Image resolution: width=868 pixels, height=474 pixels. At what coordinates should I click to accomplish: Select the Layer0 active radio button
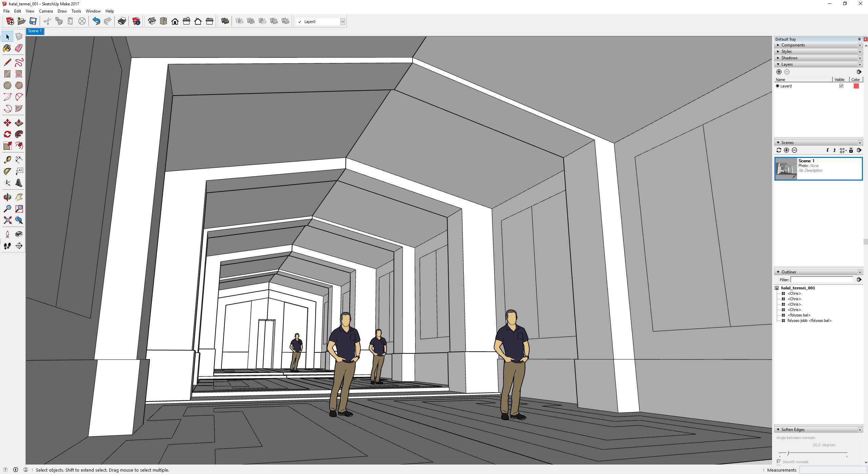click(x=777, y=86)
